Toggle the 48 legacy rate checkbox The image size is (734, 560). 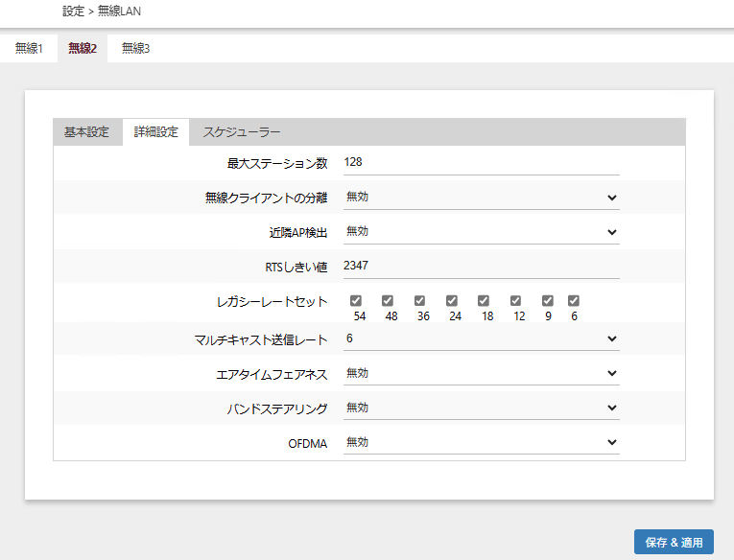[x=388, y=300]
